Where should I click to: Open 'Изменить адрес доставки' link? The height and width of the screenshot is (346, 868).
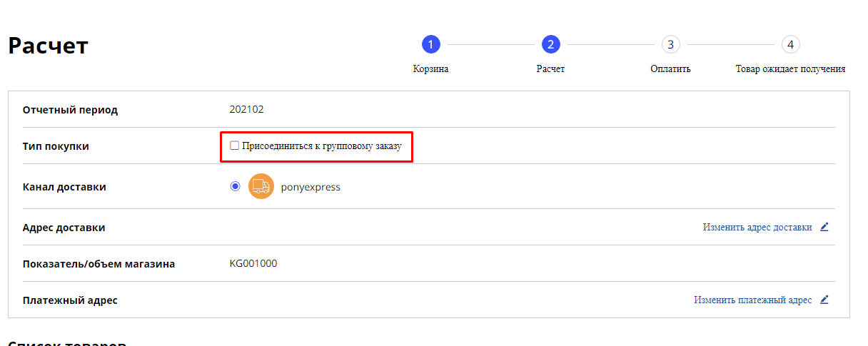click(x=757, y=228)
